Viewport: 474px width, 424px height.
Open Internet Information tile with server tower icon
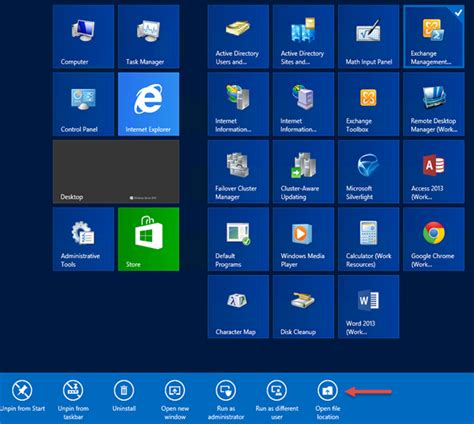(x=238, y=104)
